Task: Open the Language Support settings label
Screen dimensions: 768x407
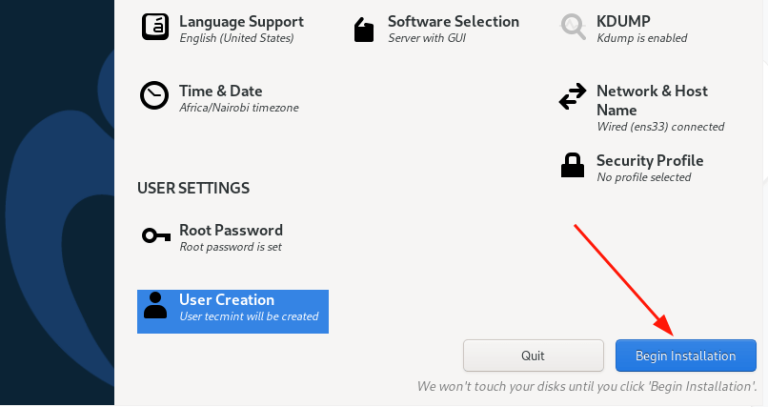Action: tap(241, 21)
